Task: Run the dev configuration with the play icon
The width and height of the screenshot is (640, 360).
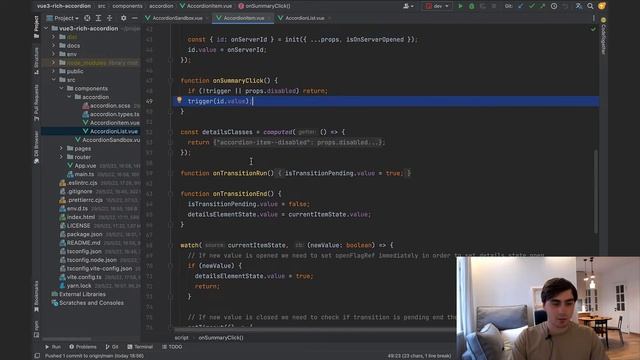Action: 460,6
